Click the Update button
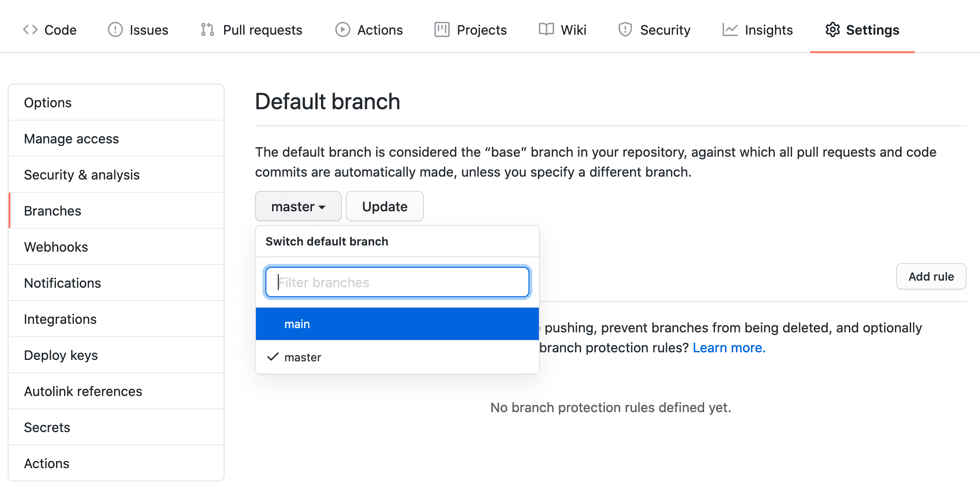This screenshot has width=980, height=490. click(x=385, y=206)
